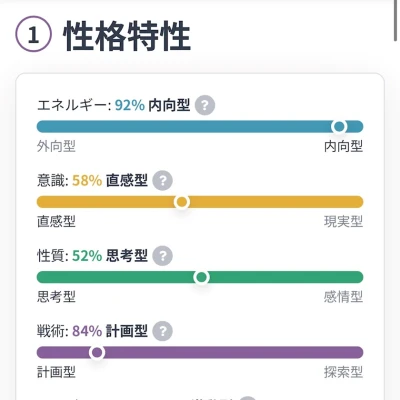Click the help icon beside エネルギー 内向型
Viewport: 400px width, 400px height.
205,105
